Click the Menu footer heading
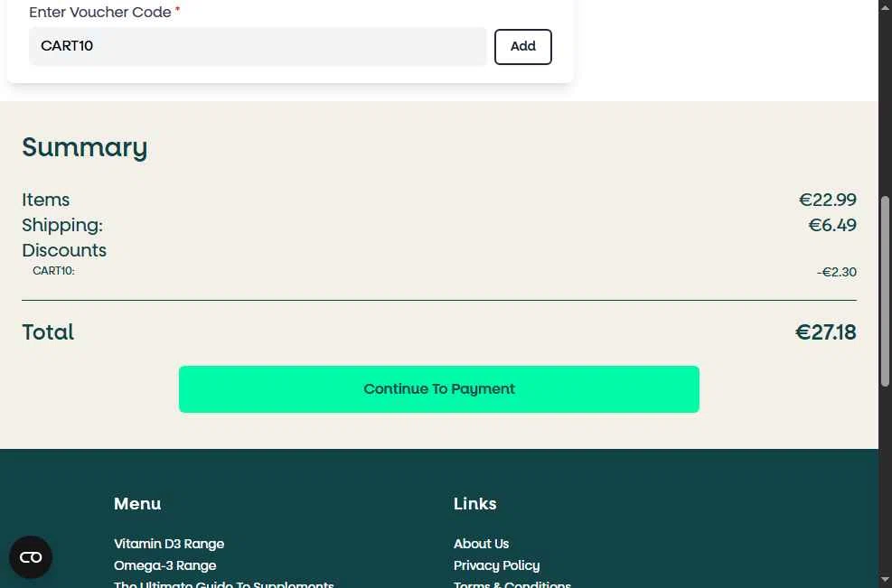This screenshot has height=588, width=892. click(x=137, y=504)
